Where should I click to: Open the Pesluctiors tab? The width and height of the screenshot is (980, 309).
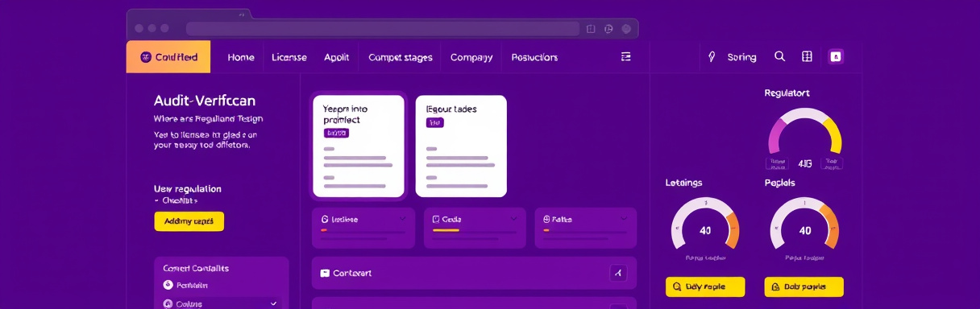coord(534,57)
